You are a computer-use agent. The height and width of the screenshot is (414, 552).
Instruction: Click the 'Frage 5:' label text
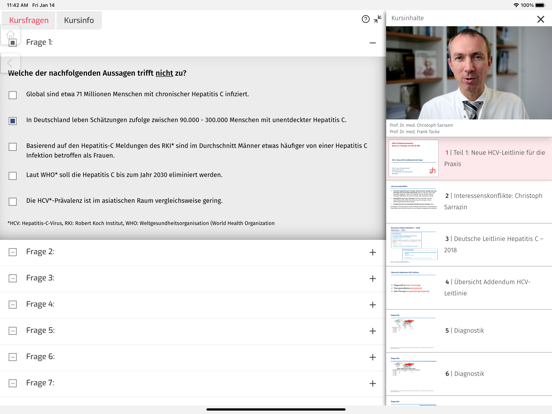point(40,331)
